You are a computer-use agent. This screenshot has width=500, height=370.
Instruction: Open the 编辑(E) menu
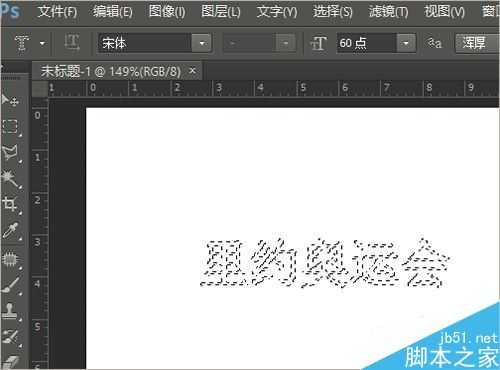click(113, 12)
